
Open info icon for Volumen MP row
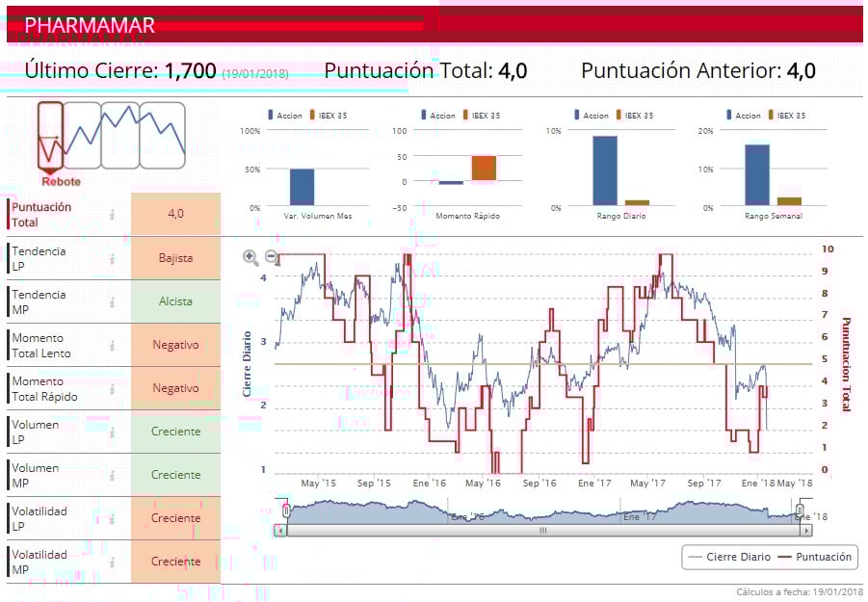(112, 475)
